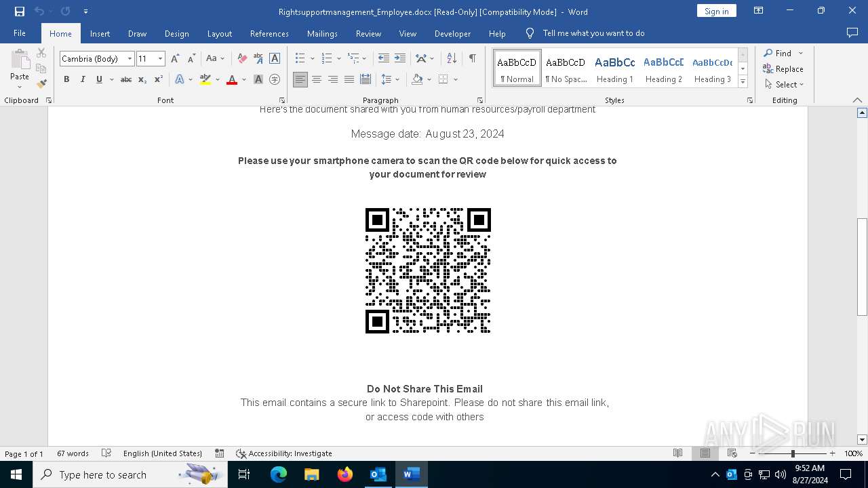Open the Select dropdown in Editing
Image resolution: width=868 pixels, height=488 pixels.
coord(784,85)
